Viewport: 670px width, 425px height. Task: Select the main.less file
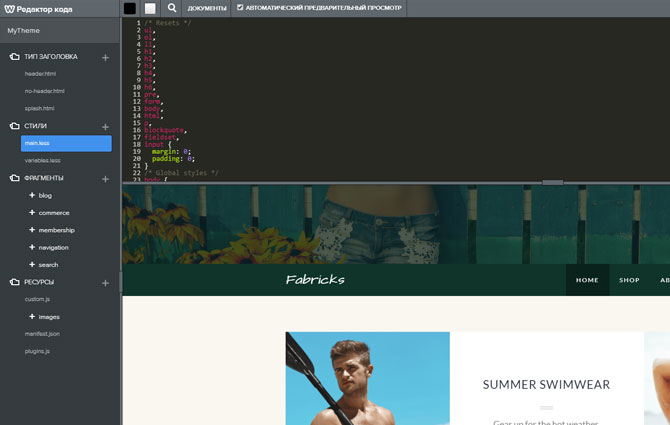click(x=66, y=143)
